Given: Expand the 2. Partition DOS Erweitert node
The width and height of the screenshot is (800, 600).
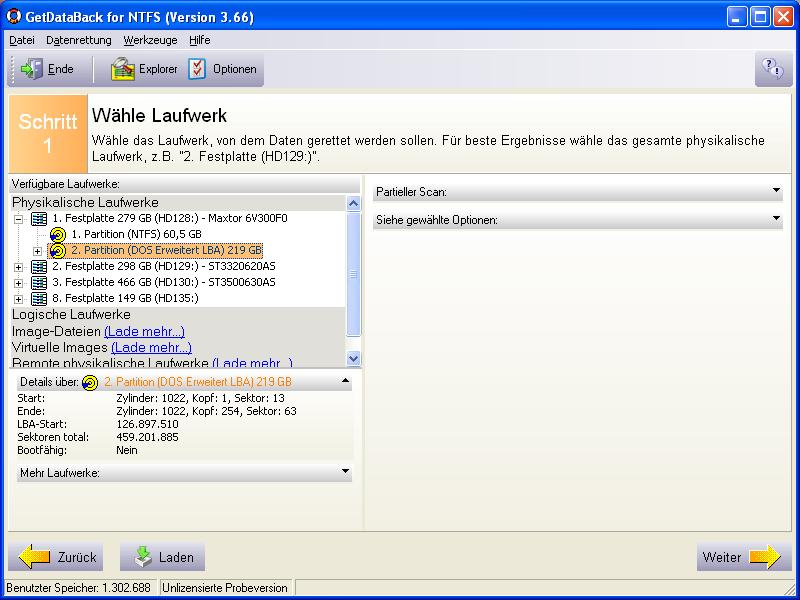Looking at the screenshot, I should tap(37, 251).
